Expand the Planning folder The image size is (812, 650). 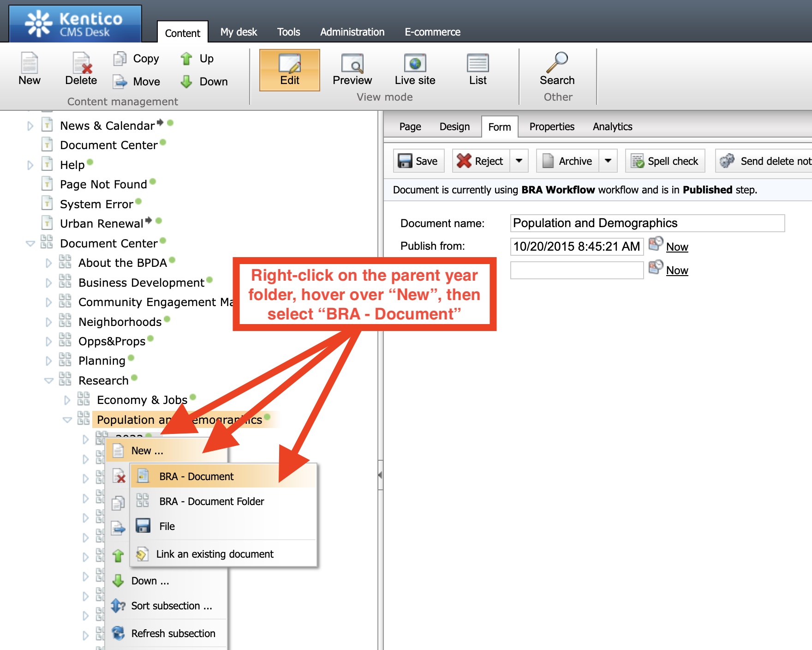[x=48, y=361]
